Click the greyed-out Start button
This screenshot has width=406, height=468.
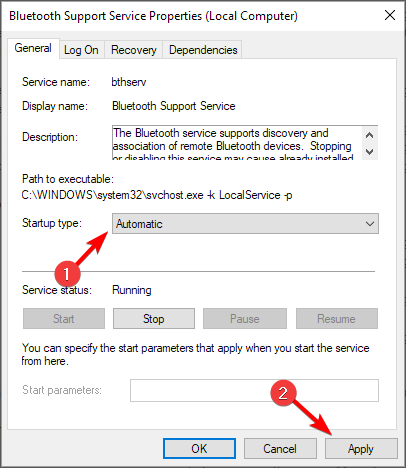(64, 319)
